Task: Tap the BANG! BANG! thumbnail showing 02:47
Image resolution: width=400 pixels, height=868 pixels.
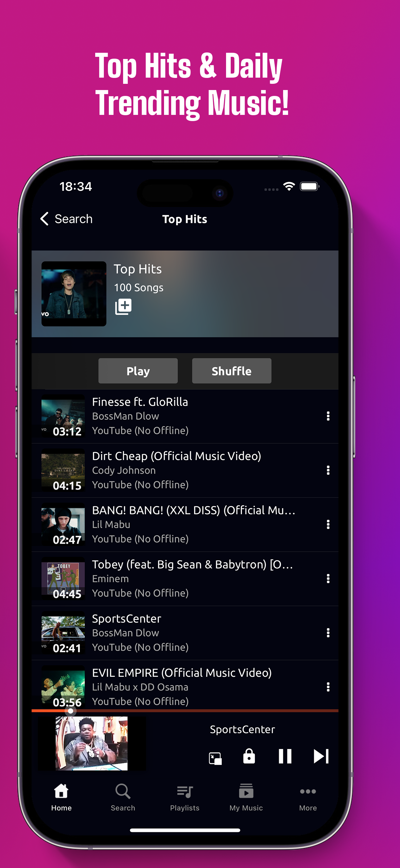Action: (x=63, y=525)
